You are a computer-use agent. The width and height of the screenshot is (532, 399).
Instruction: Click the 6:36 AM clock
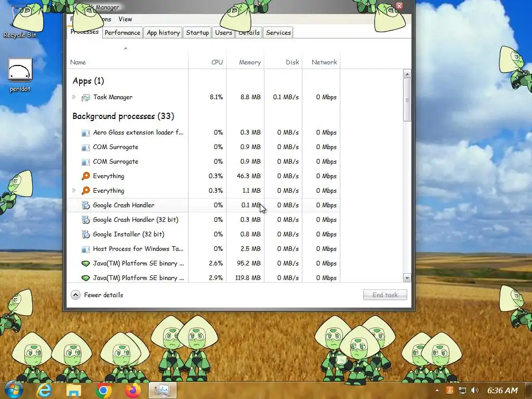pos(502,391)
